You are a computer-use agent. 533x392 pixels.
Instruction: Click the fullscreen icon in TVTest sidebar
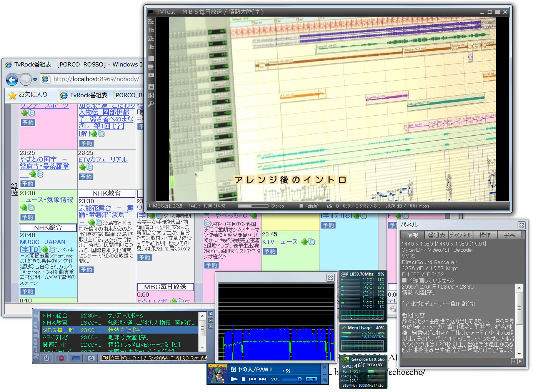(151, 58)
